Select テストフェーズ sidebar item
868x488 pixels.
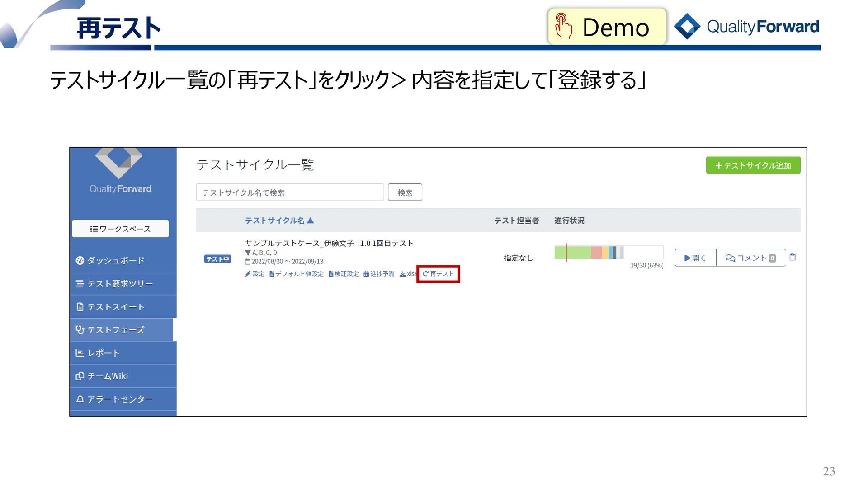coord(116,330)
